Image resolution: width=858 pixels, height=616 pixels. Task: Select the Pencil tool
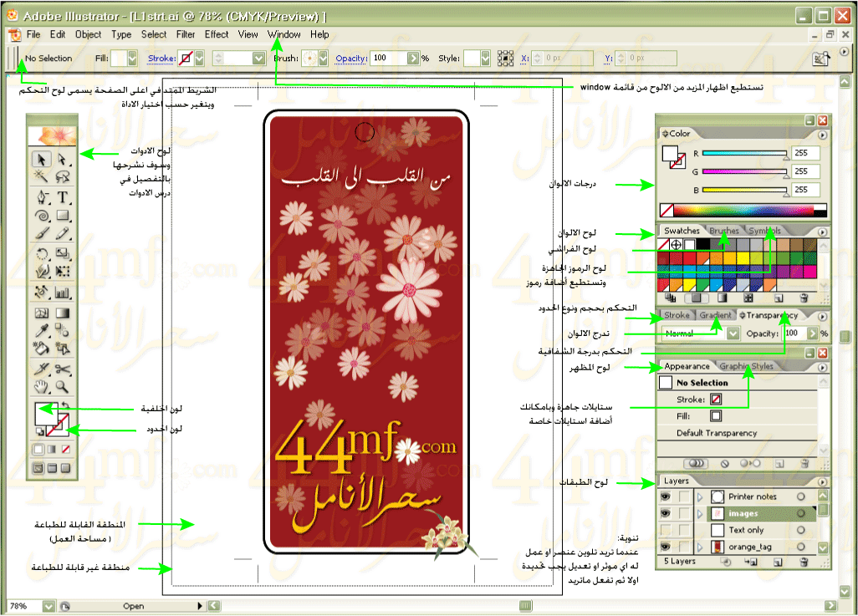click(63, 233)
